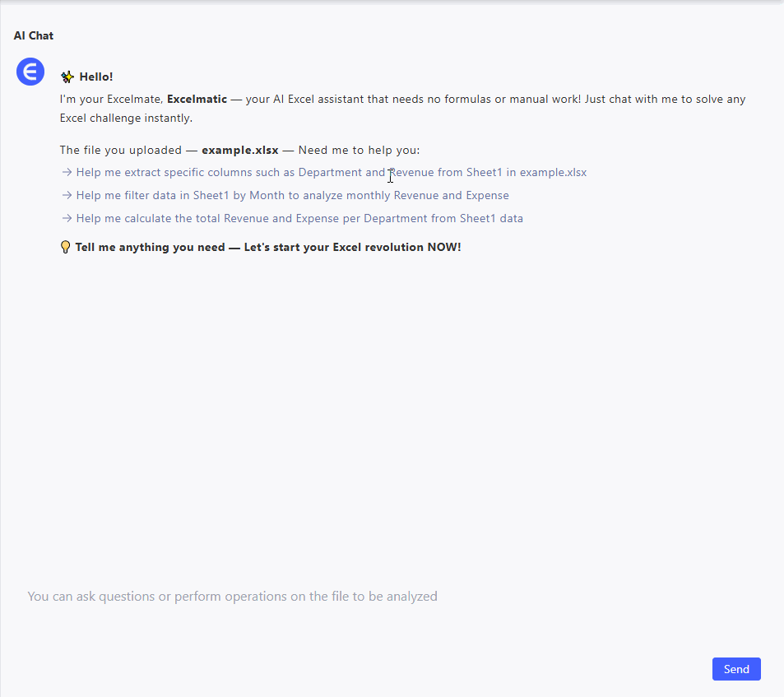Click the arrow before the calculate total suggestion
Screen dimensions: 784x697
pyautogui.click(x=67, y=219)
